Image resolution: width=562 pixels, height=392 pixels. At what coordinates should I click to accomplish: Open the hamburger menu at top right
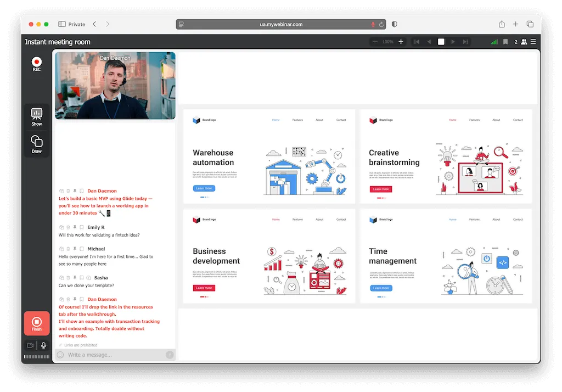pyautogui.click(x=533, y=42)
